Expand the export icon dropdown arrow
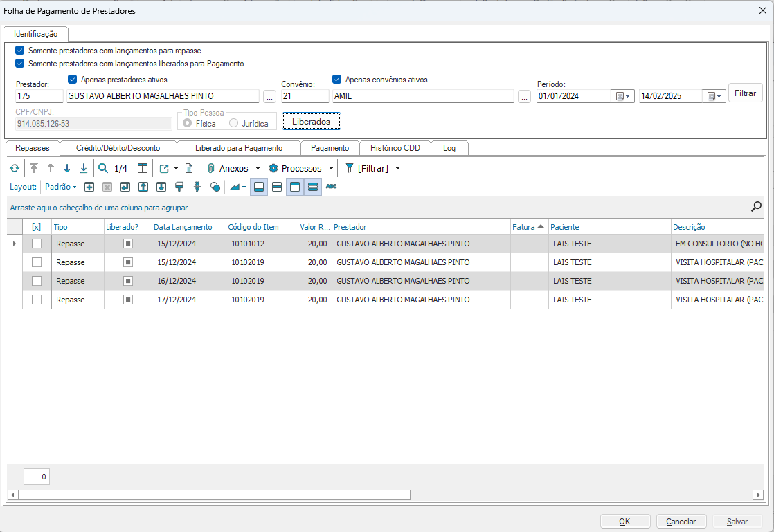Viewport: 774px width, 532px height. pyautogui.click(x=177, y=169)
